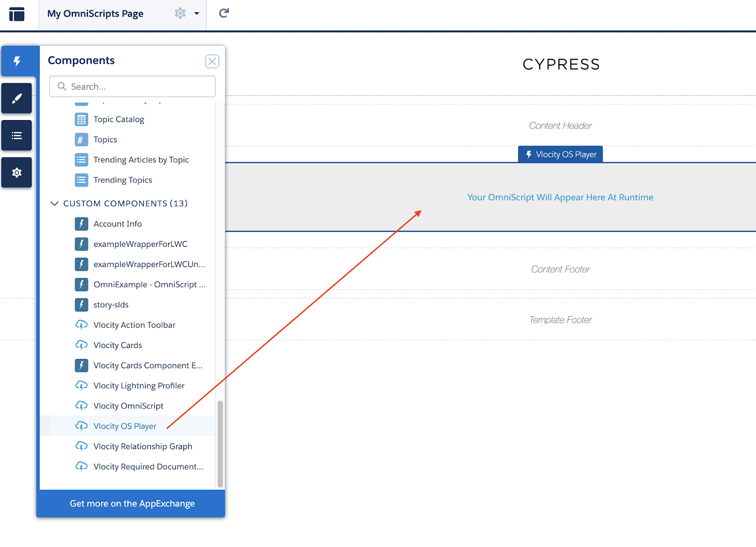
Task: Open the Settings gear sidebar tab
Action: [x=17, y=173]
